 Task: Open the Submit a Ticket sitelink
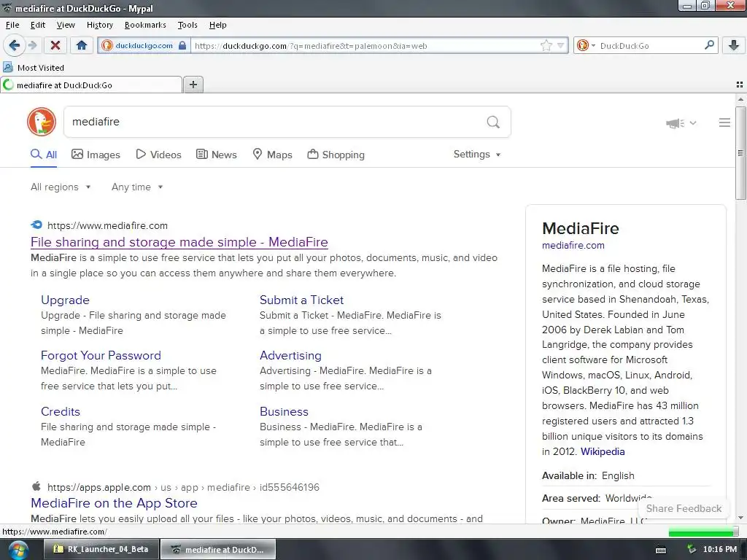pos(301,300)
